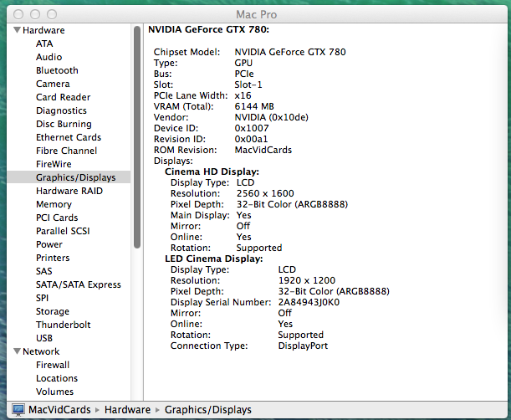The height and width of the screenshot is (420, 511).
Task: Click the Slot value Slot-1
Action: pos(248,85)
